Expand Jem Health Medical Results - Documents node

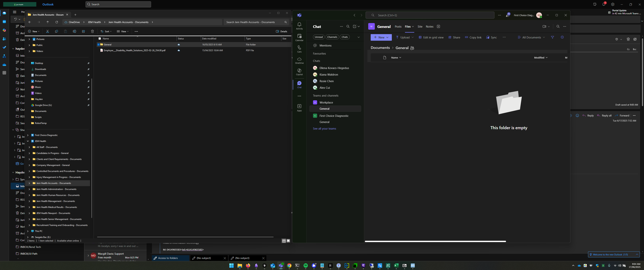tap(29, 207)
